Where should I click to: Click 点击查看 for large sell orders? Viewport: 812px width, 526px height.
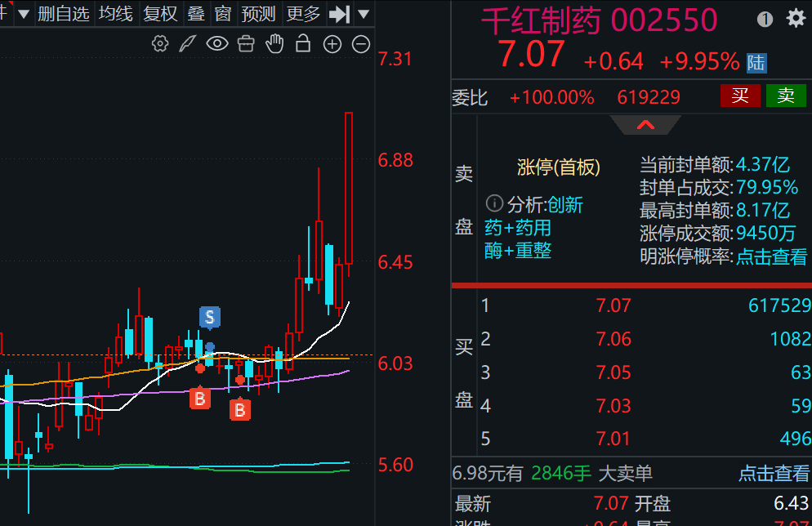tap(774, 473)
